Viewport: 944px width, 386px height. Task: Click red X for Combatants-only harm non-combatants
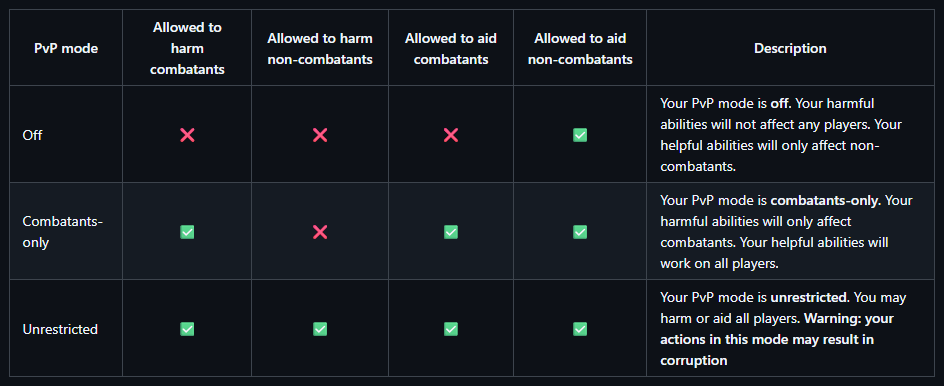click(x=320, y=232)
